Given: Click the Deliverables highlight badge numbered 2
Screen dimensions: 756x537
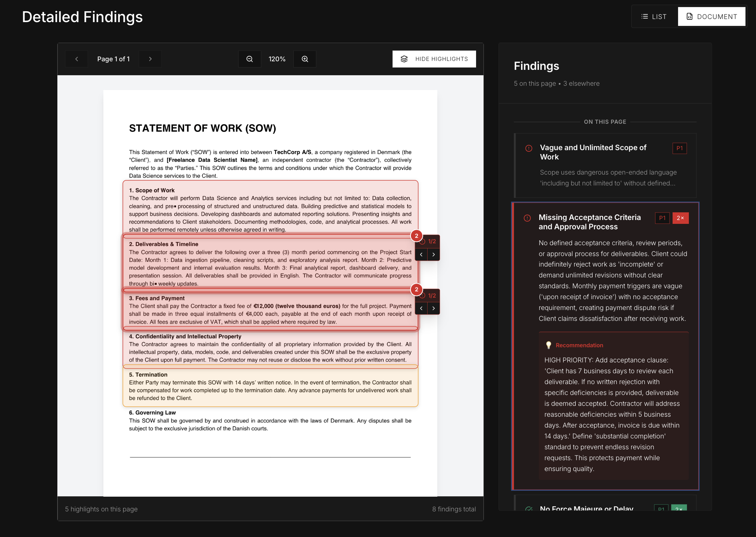Looking at the screenshot, I should click(416, 236).
